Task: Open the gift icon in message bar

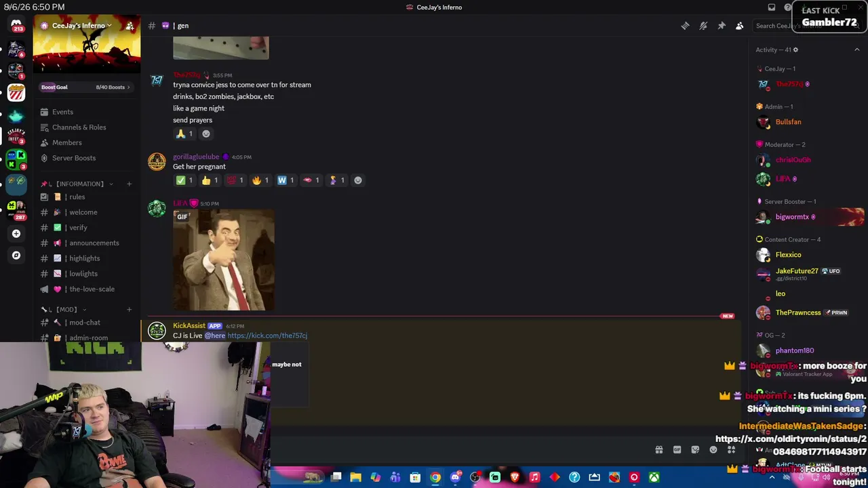Action: pyautogui.click(x=658, y=449)
